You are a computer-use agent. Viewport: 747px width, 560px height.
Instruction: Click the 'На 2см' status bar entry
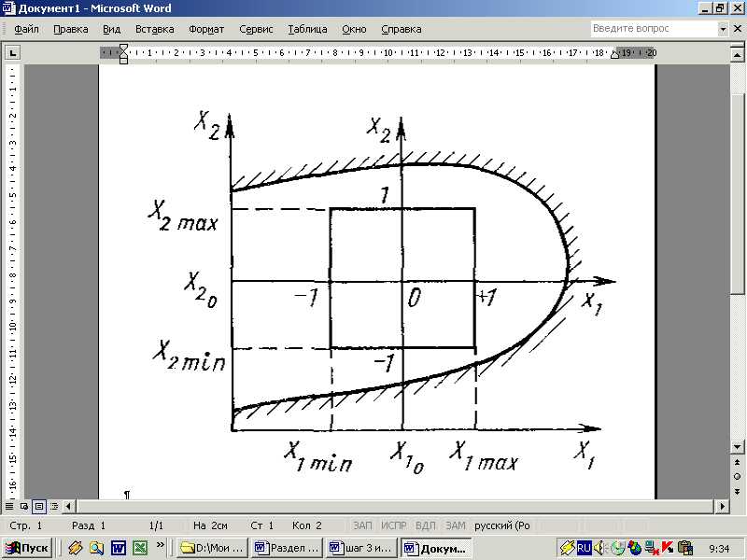coord(210,525)
